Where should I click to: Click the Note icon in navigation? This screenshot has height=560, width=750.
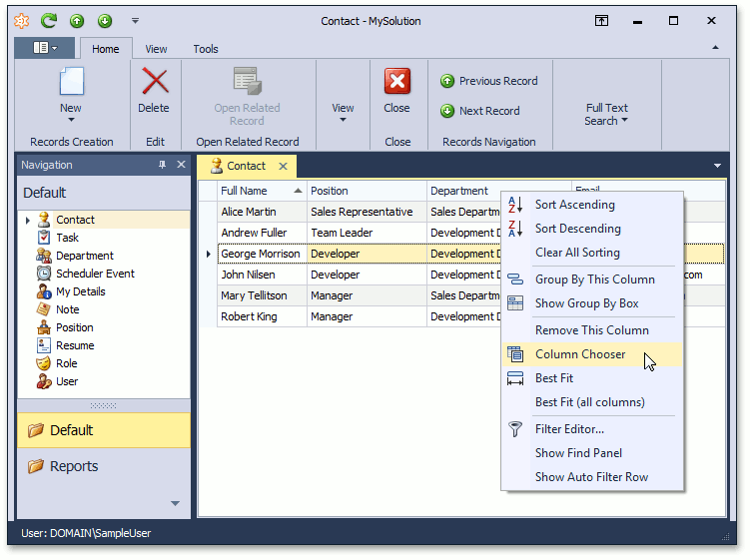(44, 308)
